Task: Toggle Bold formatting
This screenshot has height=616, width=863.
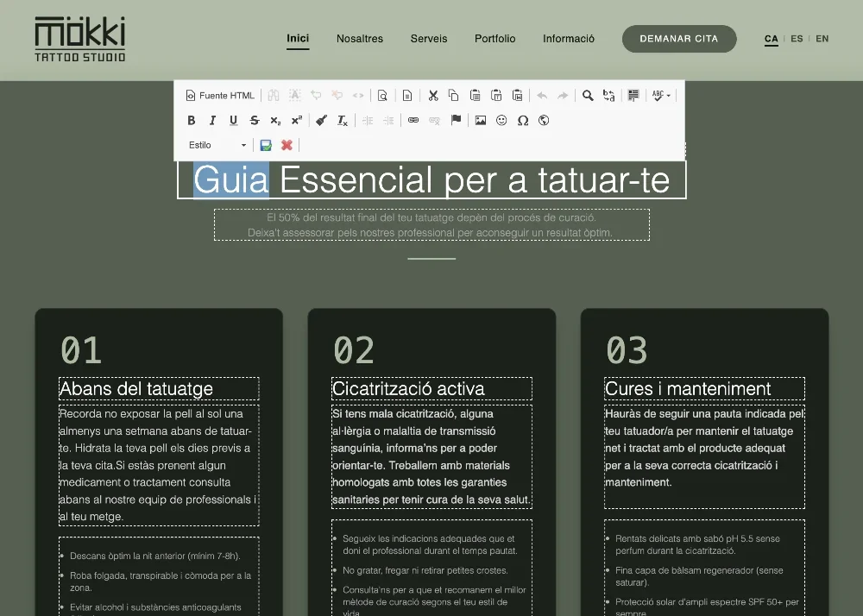Action: pyautogui.click(x=191, y=121)
